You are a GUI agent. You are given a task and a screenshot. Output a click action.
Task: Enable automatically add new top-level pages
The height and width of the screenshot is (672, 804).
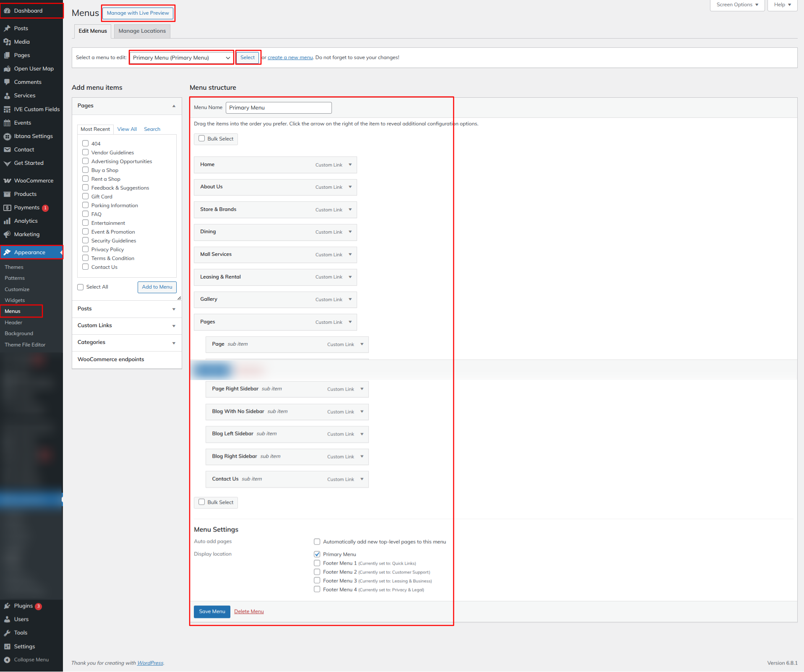click(317, 542)
